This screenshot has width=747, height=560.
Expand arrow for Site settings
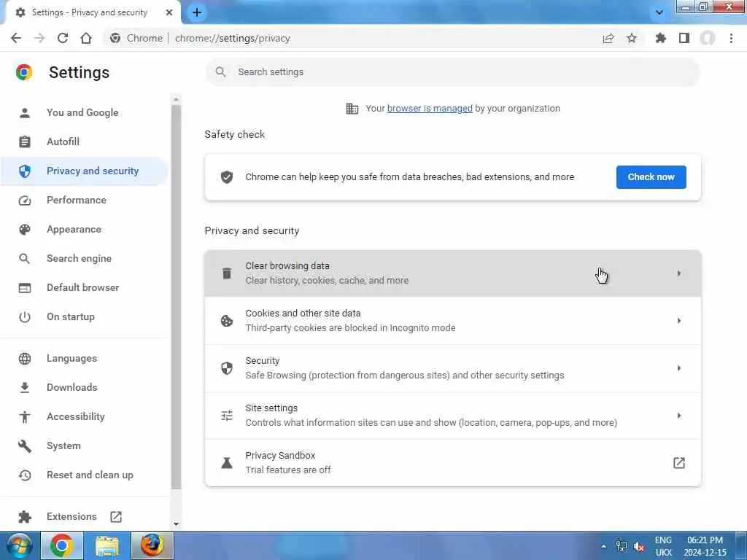(x=679, y=416)
